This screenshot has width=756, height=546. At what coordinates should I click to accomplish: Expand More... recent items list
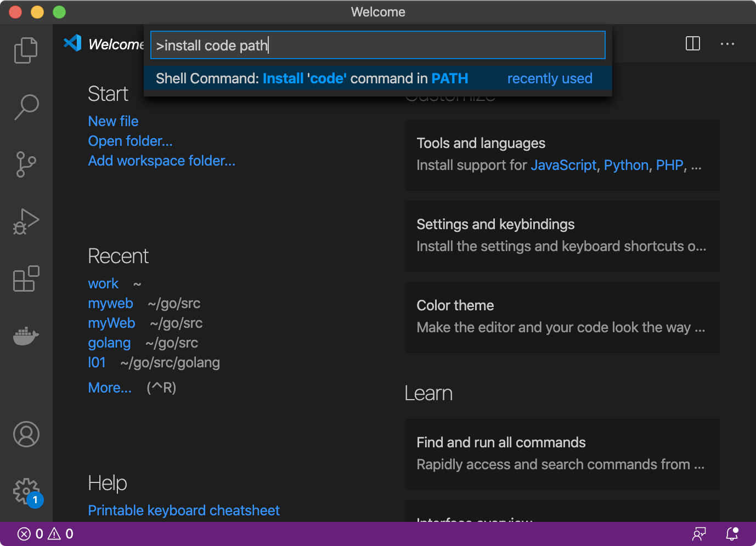point(110,388)
